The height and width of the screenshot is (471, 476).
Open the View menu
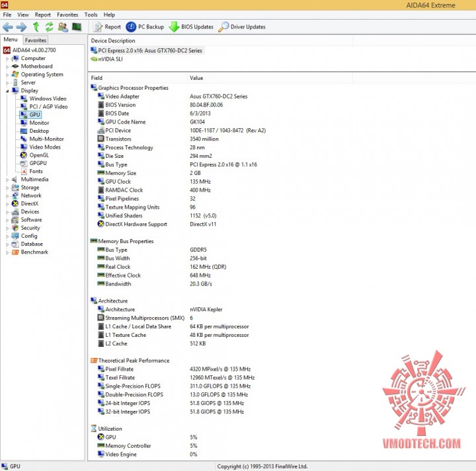click(23, 15)
